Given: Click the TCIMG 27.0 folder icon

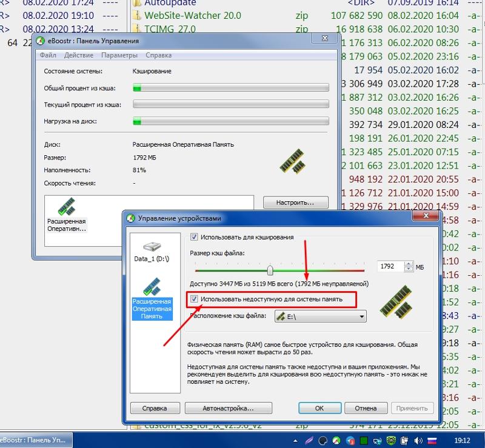Looking at the screenshot, I should 137,28.
